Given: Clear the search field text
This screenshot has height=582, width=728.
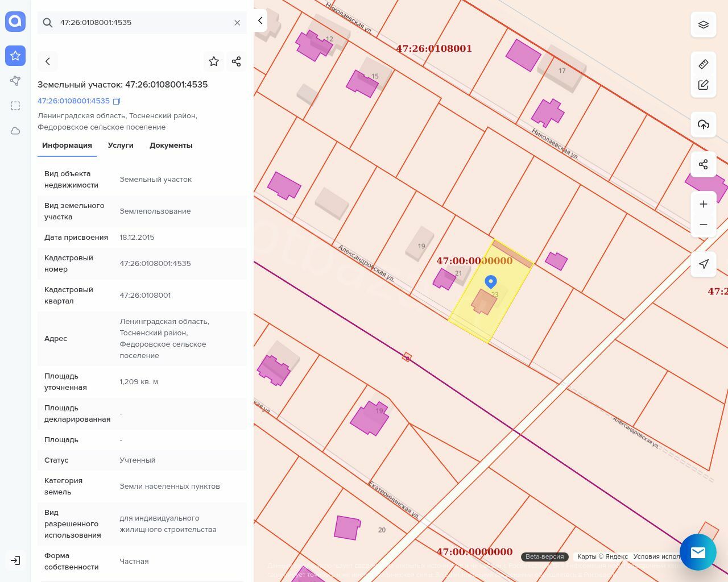Looking at the screenshot, I should point(237,23).
